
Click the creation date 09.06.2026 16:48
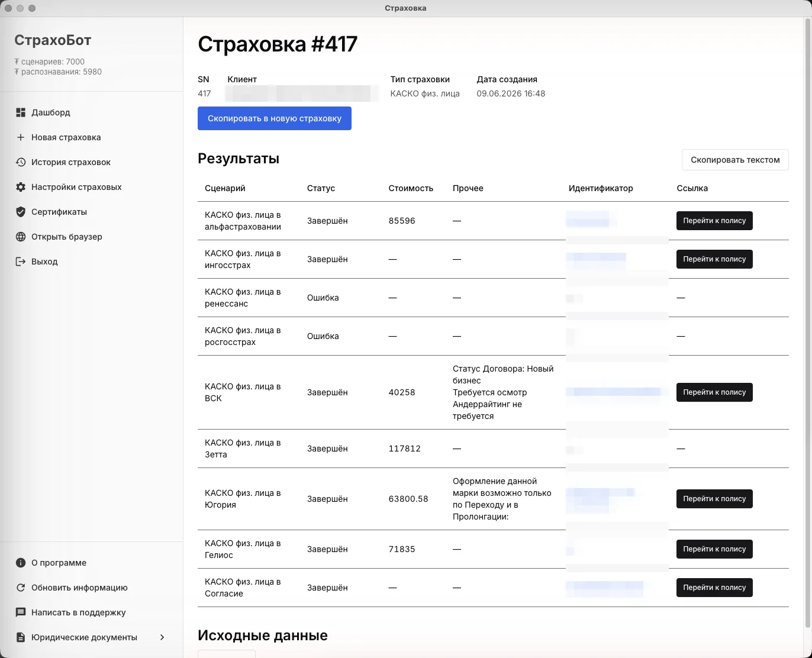click(511, 93)
